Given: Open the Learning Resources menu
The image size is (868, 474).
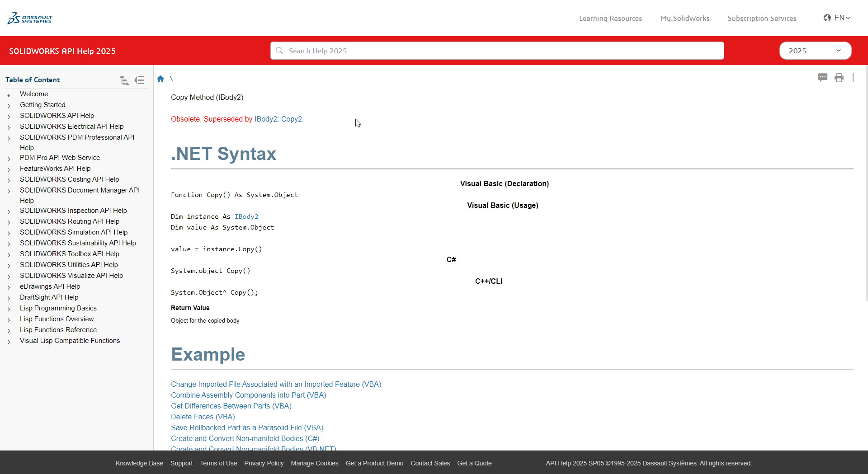Looking at the screenshot, I should (x=610, y=19).
